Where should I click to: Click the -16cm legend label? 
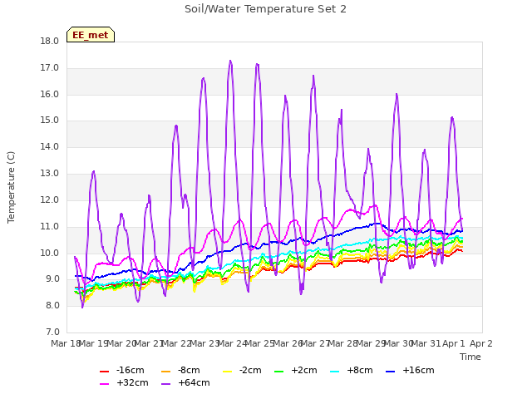tap(130, 370)
